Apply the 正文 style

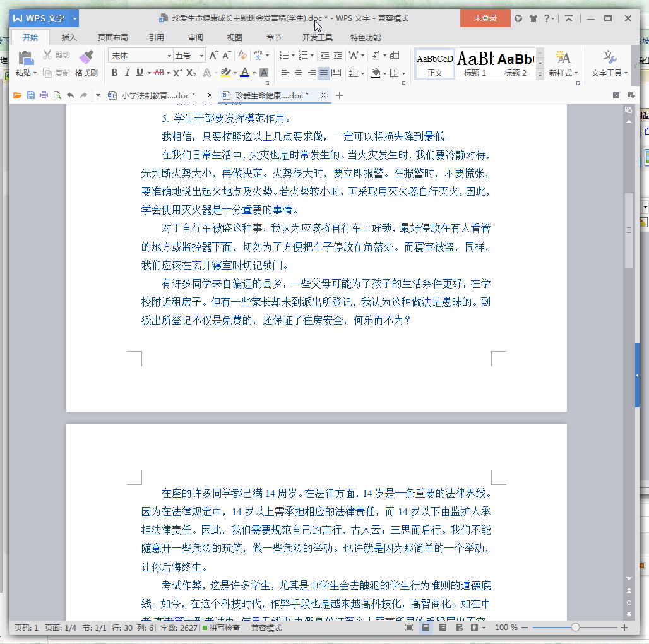[434, 64]
